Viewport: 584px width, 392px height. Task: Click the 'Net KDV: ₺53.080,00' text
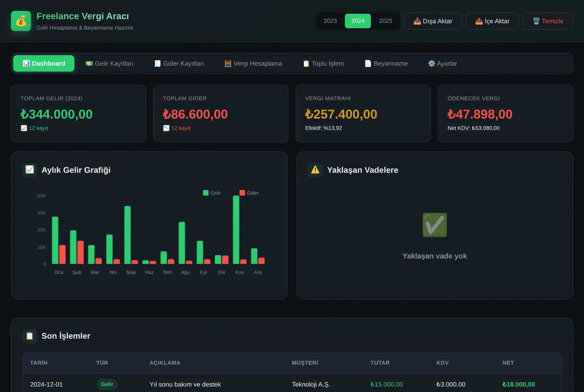474,128
